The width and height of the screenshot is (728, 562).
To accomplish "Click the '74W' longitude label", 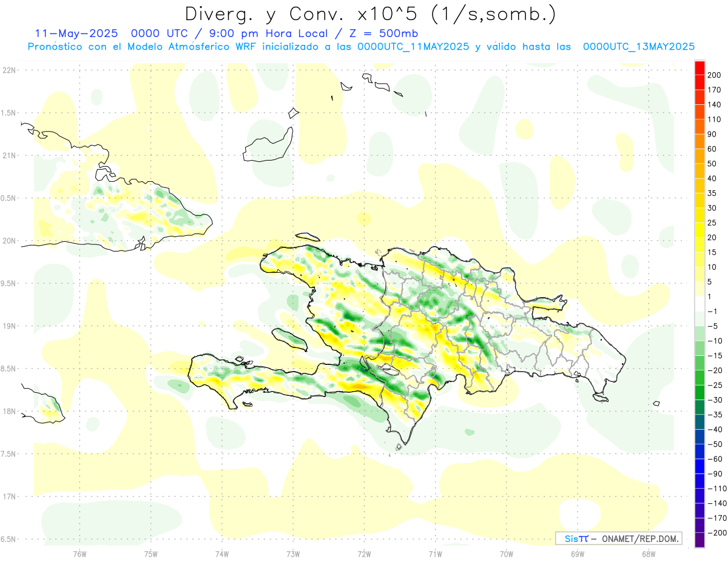I will 222,554.
